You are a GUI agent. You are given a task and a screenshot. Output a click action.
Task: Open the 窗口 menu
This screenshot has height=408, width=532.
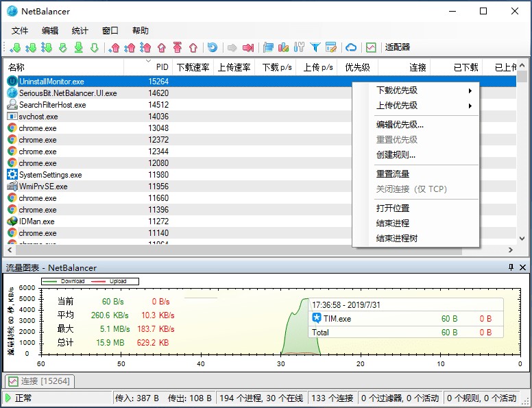[x=110, y=31]
